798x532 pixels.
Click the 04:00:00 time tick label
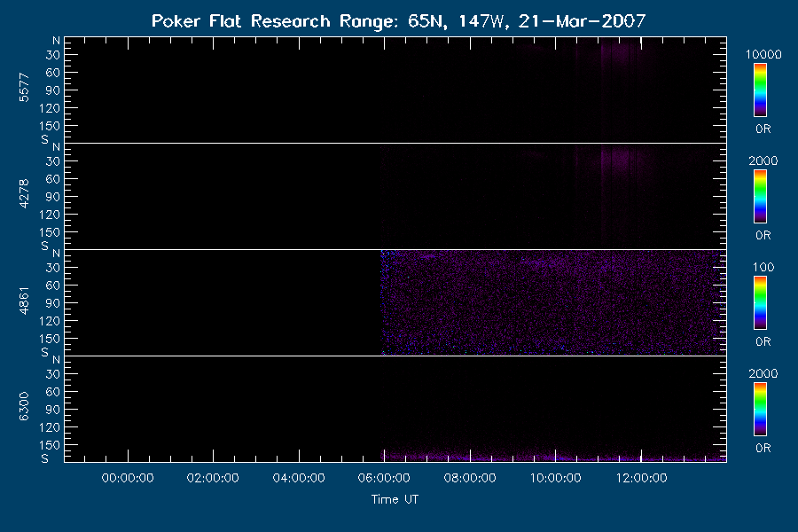click(x=299, y=478)
